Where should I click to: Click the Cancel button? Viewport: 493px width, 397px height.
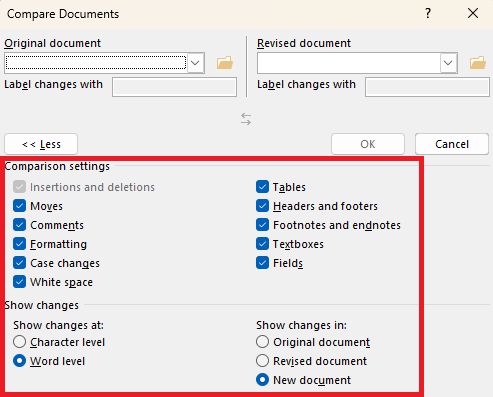coord(452,144)
